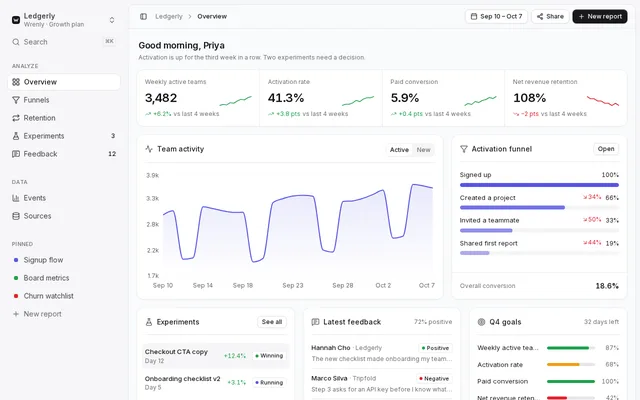Click the Overview breadcrumb text
Viewport: 640px width, 400px height.
[212, 16]
